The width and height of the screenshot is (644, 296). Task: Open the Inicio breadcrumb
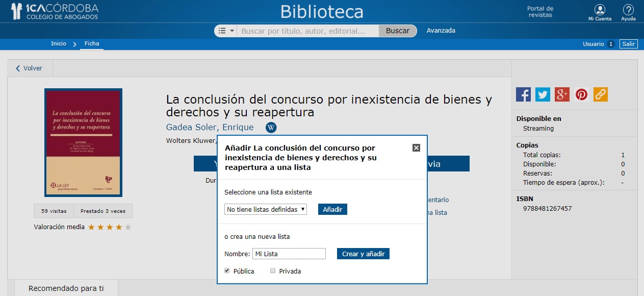pyautogui.click(x=59, y=43)
